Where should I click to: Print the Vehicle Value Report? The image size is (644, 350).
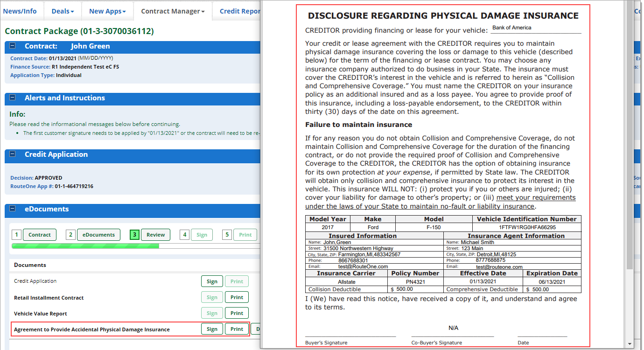[237, 313]
